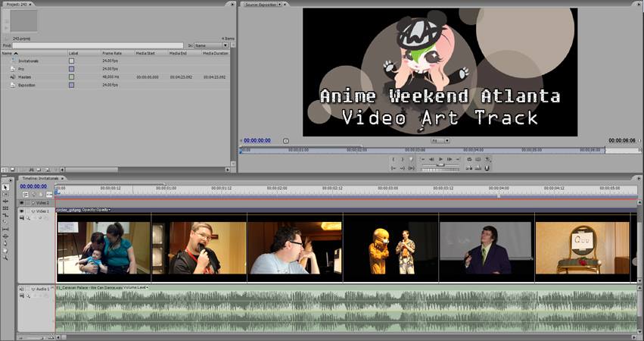Select the Ripple Edit tool
The image size is (644, 341).
pos(5,202)
